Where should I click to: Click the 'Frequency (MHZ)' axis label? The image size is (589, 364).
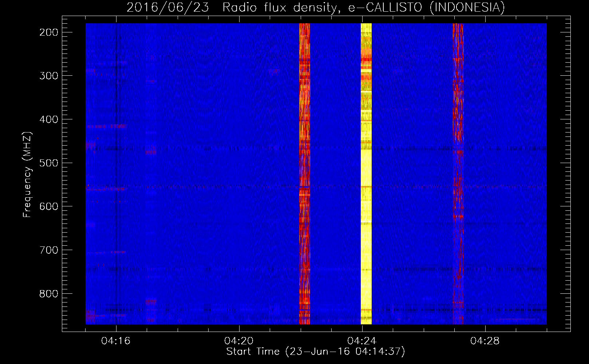pyautogui.click(x=27, y=174)
